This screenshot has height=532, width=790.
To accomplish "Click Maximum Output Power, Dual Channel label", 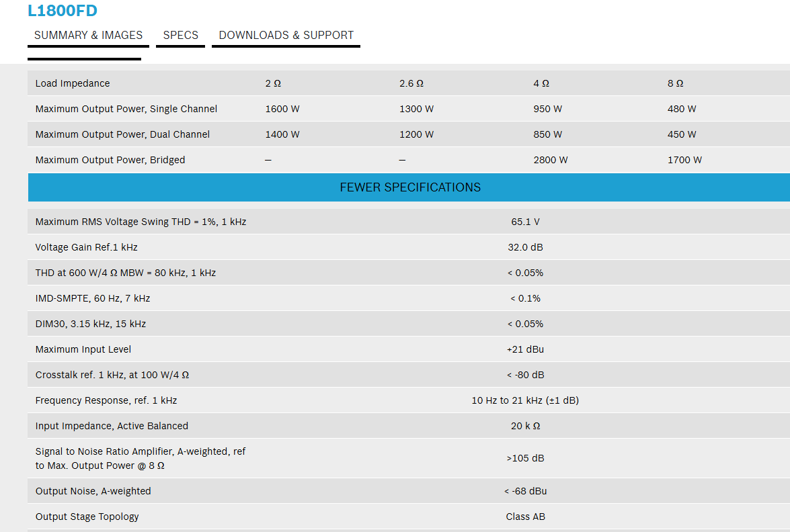I will pyautogui.click(x=122, y=134).
